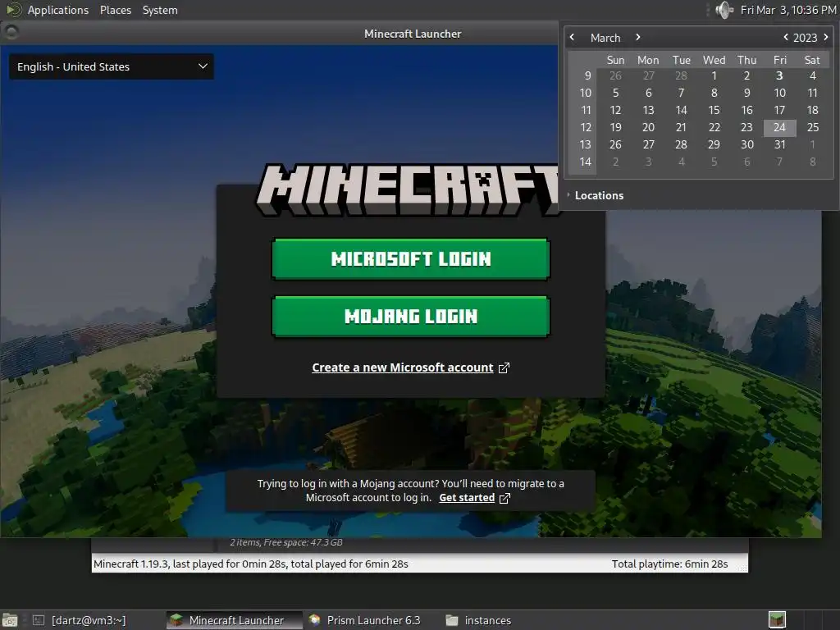Click the March month label in calendar
Screen dimensions: 840x630
click(x=605, y=38)
